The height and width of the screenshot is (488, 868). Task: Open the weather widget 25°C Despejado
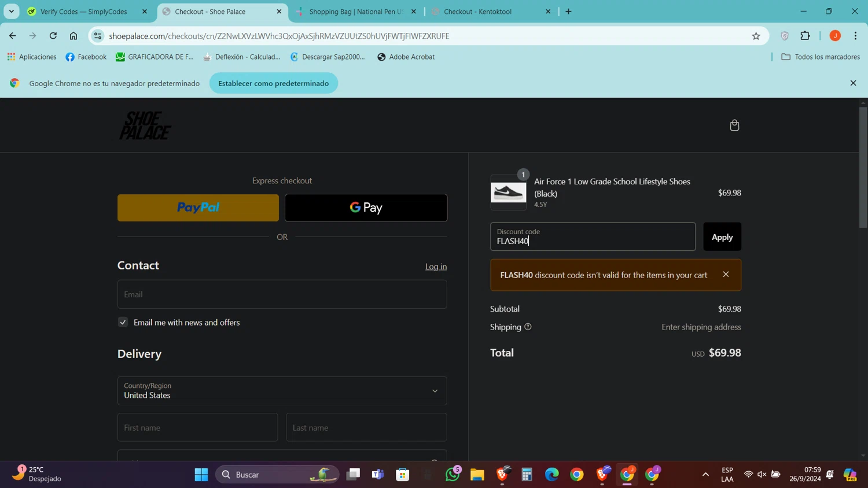38,475
